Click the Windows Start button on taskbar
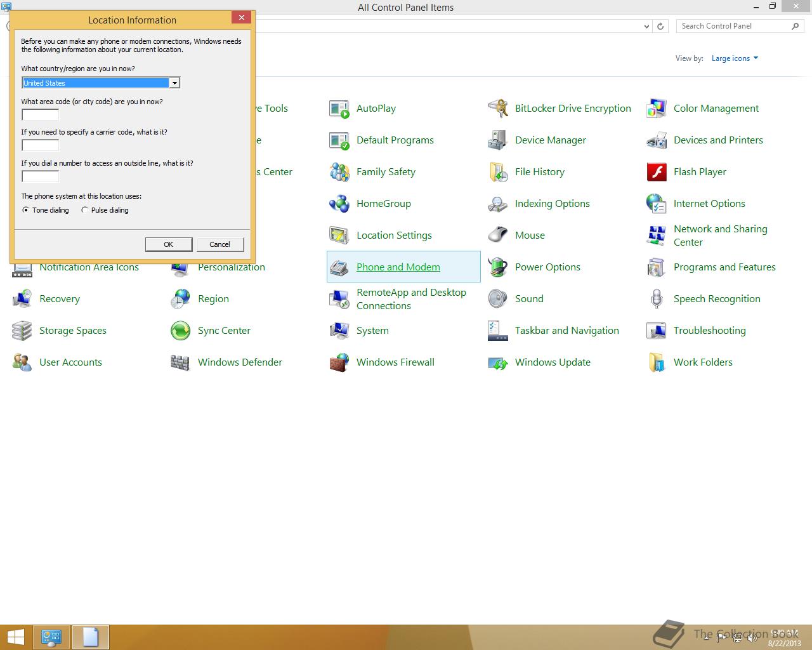 click(16, 637)
